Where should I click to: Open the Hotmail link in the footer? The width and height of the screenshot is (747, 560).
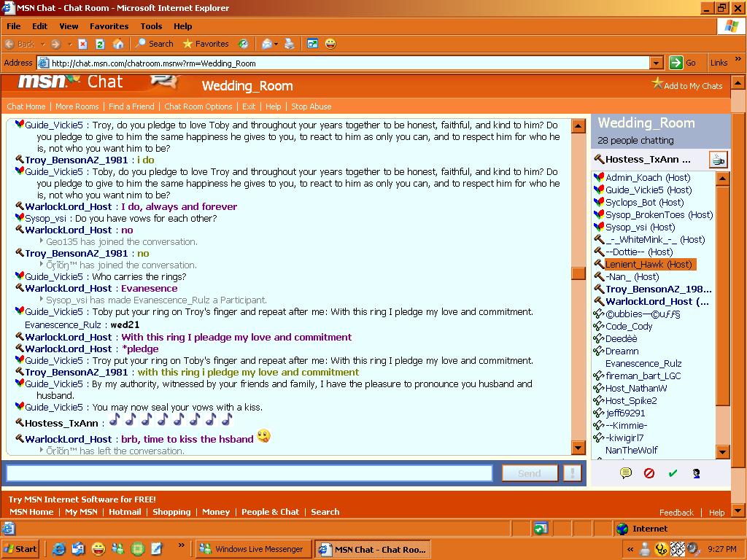(125, 512)
